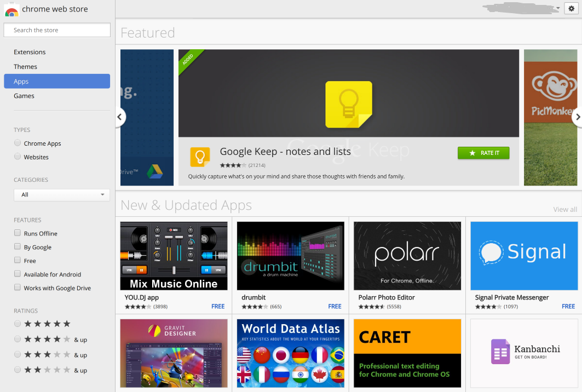Focus the Search the store field
Image resolution: width=582 pixels, height=392 pixels.
57,30
